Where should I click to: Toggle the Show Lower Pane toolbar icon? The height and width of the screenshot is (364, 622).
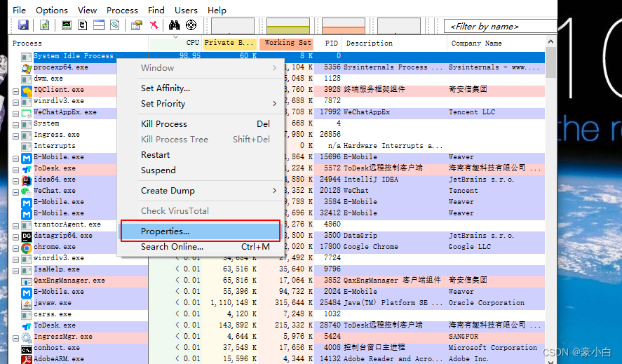99,25
